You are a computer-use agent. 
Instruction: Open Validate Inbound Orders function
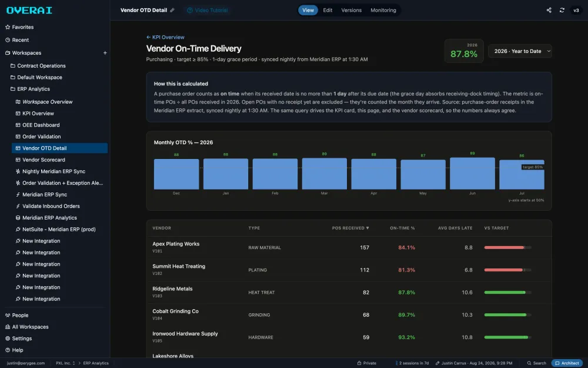(48, 206)
